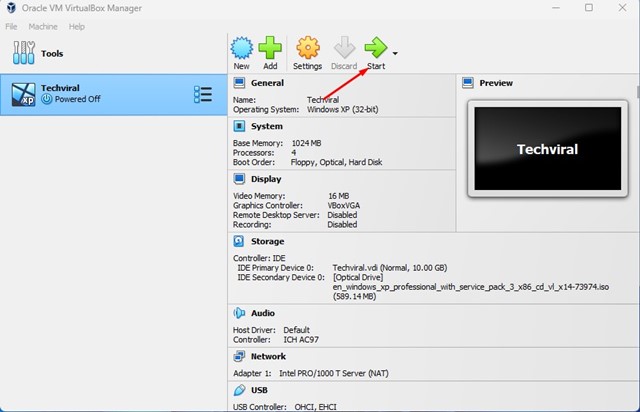Click the Audio section speaker icon
This screenshot has height=412, width=640.
(x=239, y=313)
